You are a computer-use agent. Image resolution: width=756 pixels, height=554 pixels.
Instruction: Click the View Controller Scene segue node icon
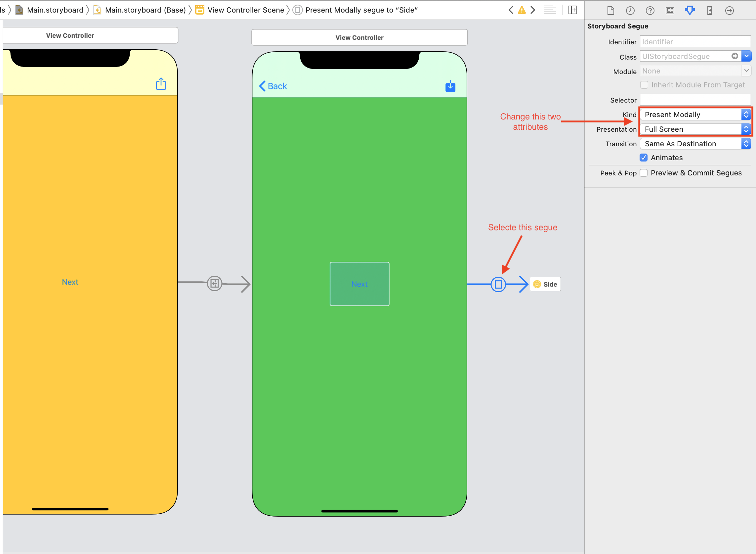[498, 284]
